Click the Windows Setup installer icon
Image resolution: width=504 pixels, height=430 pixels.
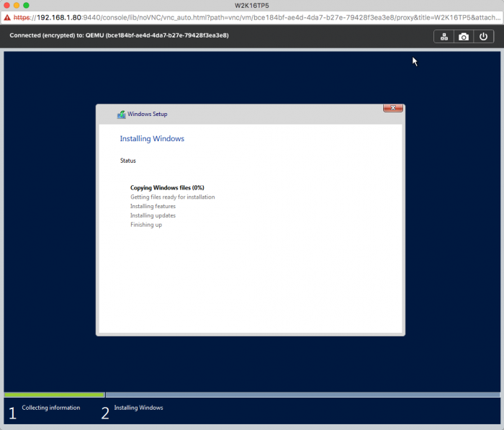[x=121, y=115]
